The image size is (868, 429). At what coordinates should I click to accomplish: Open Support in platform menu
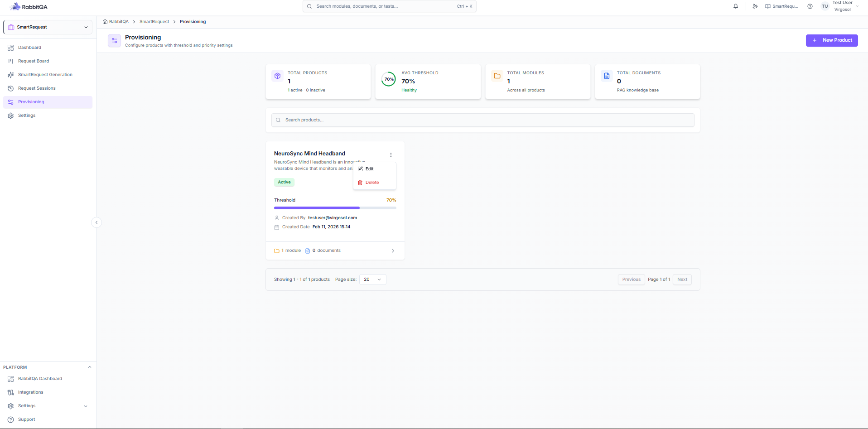click(x=48, y=419)
